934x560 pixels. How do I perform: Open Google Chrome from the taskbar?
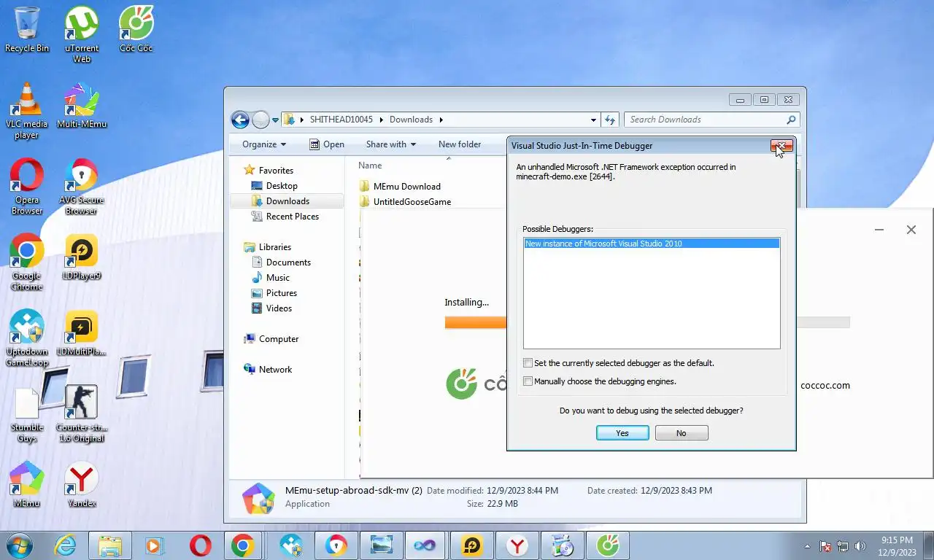[x=243, y=545]
